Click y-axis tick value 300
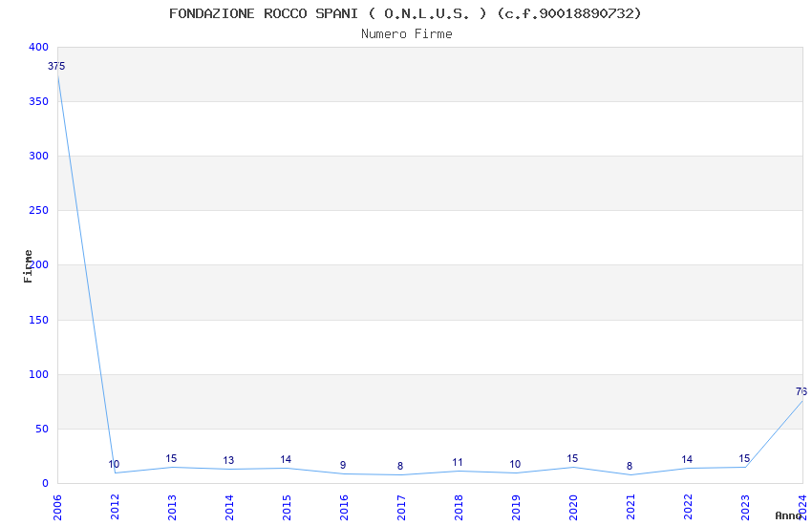 tap(39, 156)
